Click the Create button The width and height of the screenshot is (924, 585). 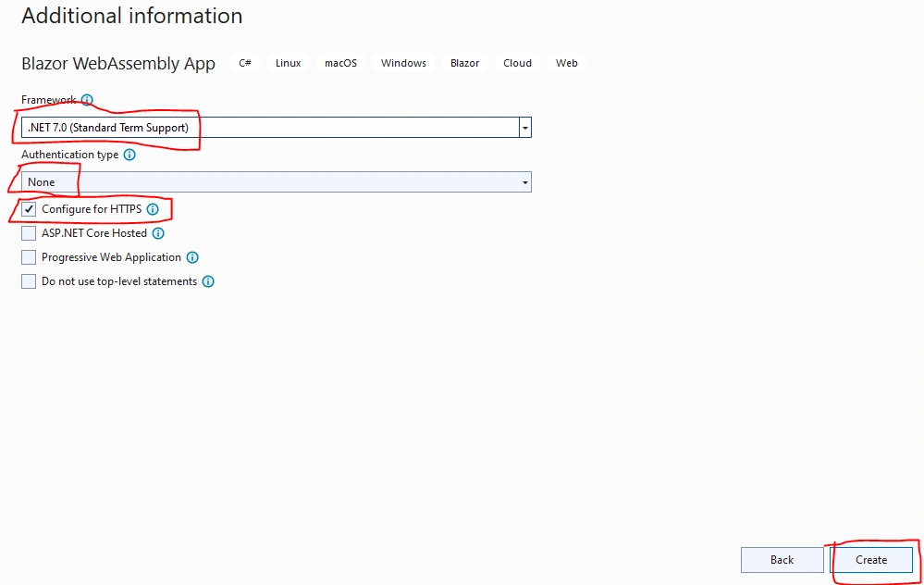[871, 560]
